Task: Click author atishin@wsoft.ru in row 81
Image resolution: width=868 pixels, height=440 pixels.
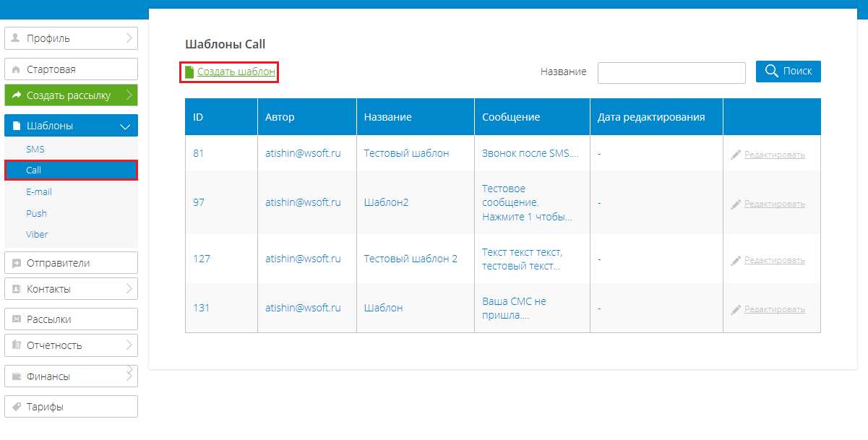Action: (x=303, y=153)
